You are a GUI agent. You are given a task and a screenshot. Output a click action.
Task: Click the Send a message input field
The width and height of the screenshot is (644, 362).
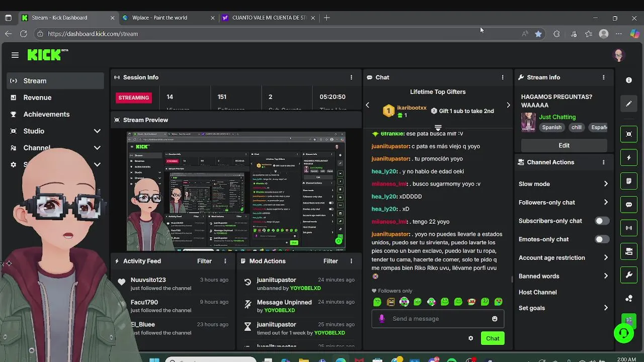click(x=438, y=319)
